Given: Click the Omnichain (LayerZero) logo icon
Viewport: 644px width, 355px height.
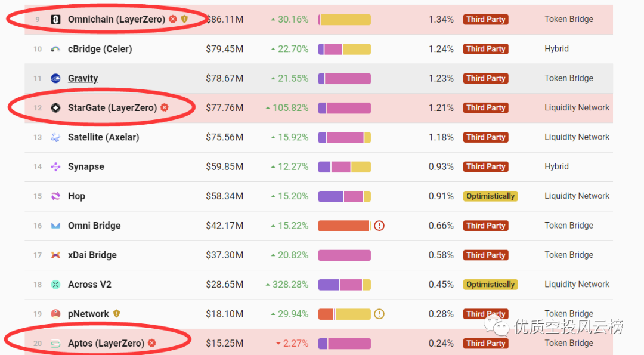Looking at the screenshot, I should point(55,19).
